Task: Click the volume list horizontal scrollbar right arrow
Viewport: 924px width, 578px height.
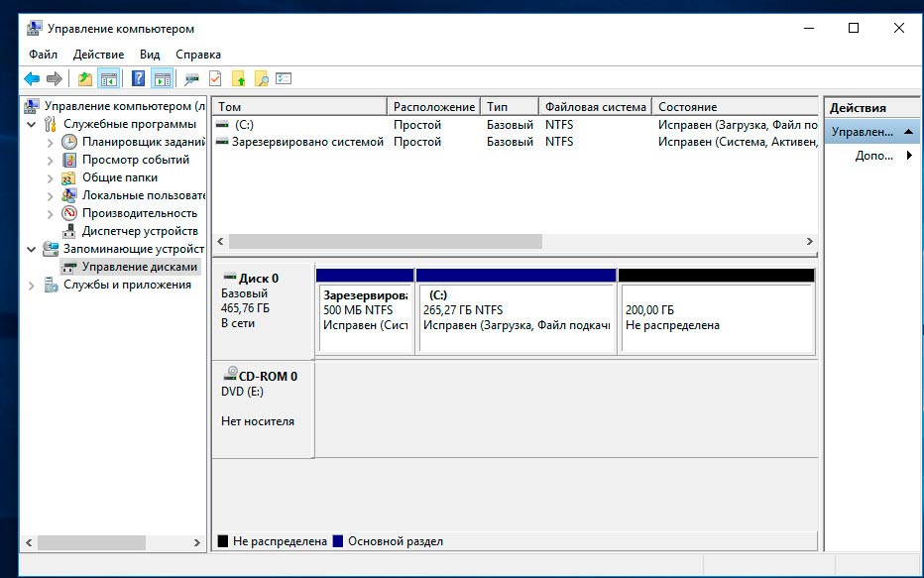Action: click(x=810, y=241)
